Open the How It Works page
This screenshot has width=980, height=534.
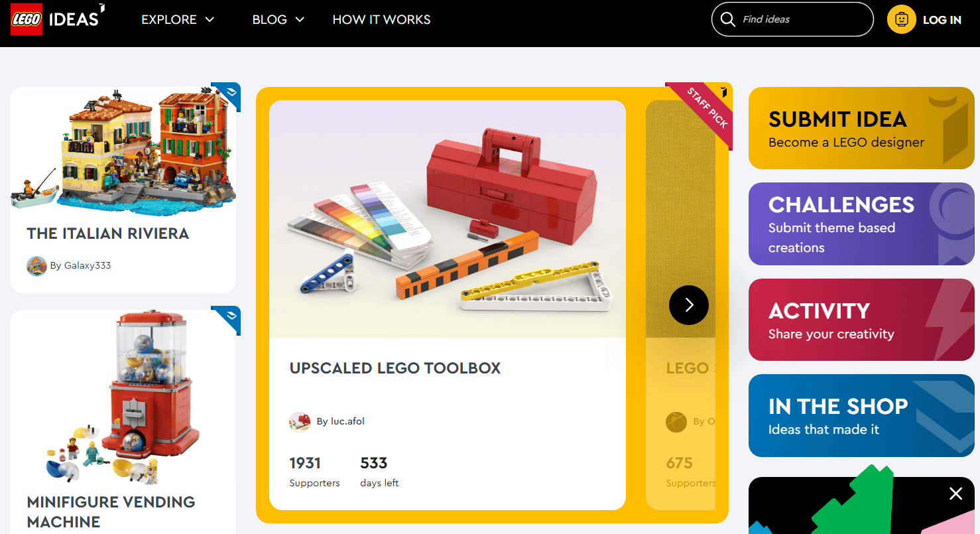(x=381, y=19)
